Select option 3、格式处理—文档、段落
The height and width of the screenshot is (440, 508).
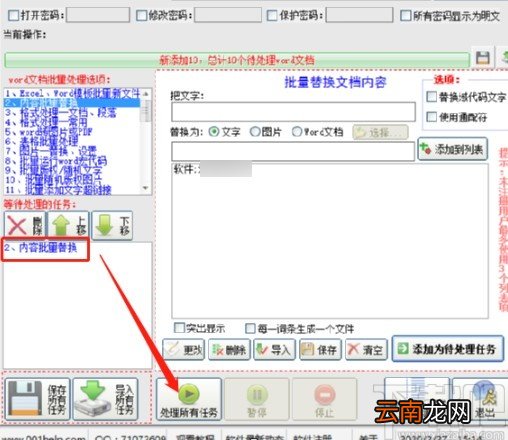pos(72,112)
